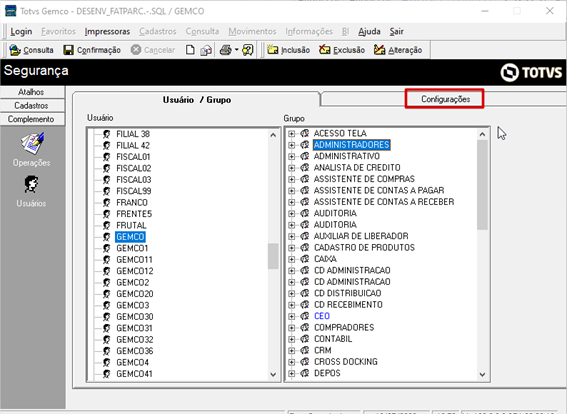Open the printer dropdown arrow

click(236, 50)
